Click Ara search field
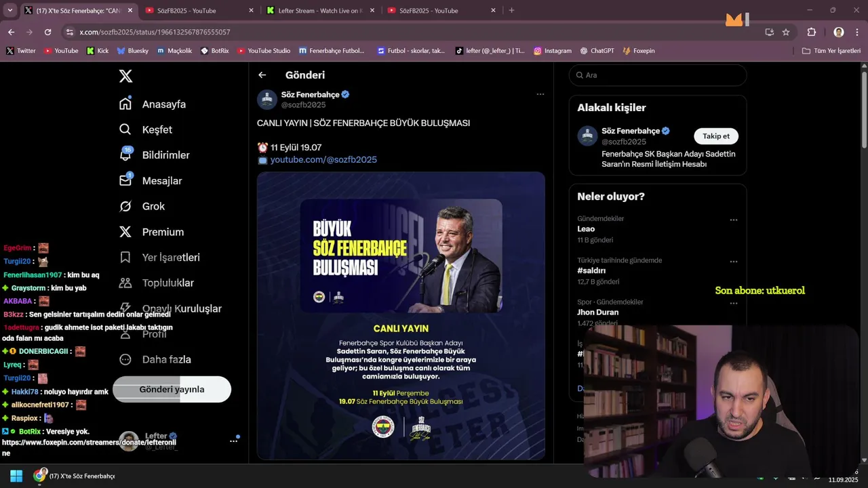The image size is (868, 488). click(x=658, y=75)
